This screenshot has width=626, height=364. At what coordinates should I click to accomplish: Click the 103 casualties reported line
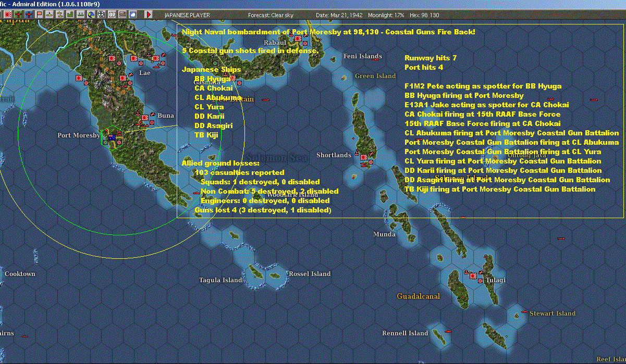pos(239,173)
